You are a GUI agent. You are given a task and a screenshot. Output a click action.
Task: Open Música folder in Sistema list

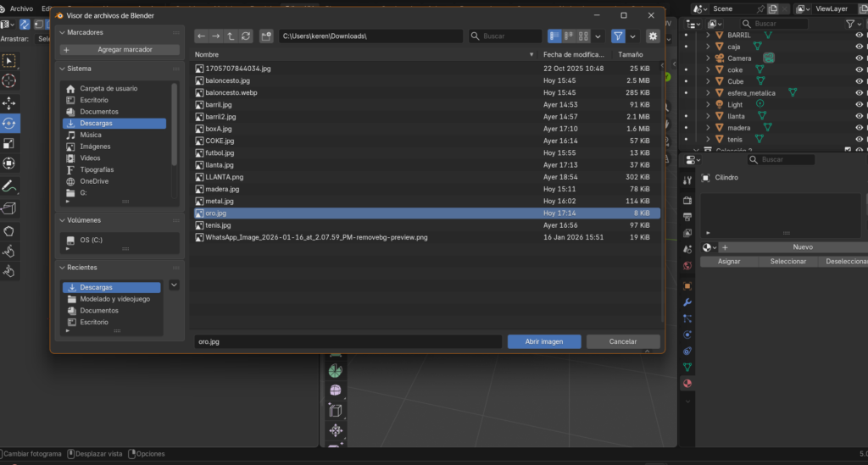coord(90,135)
